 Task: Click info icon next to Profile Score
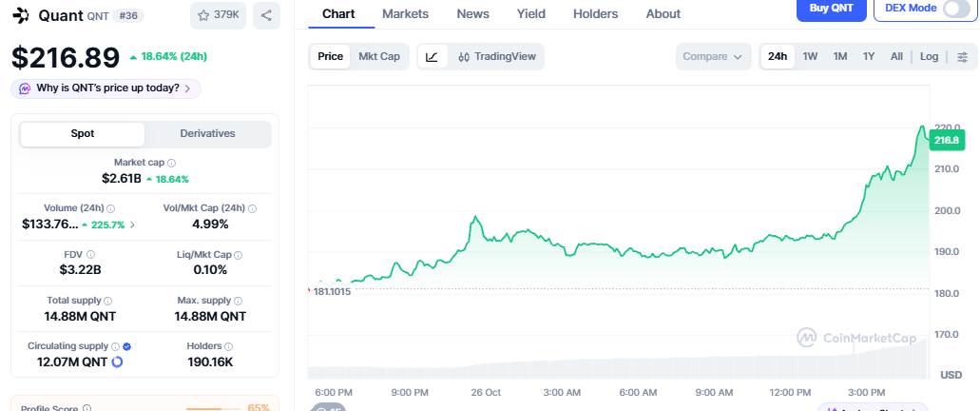[86, 408]
